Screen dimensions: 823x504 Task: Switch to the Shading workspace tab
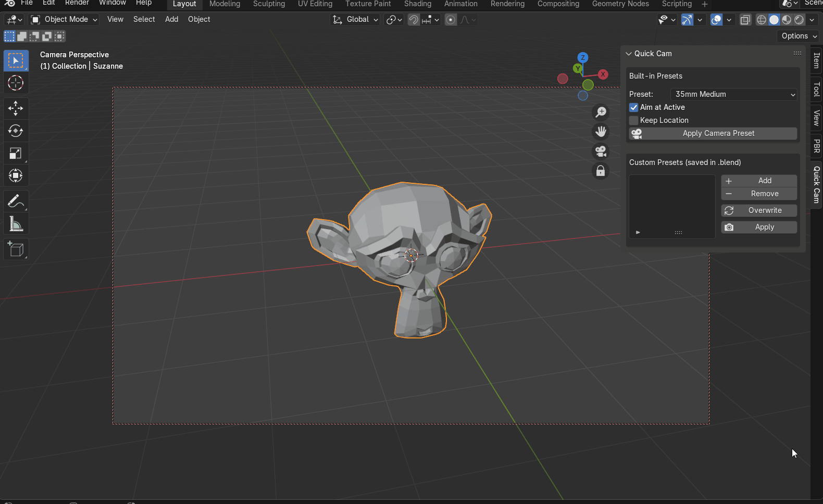point(417,4)
